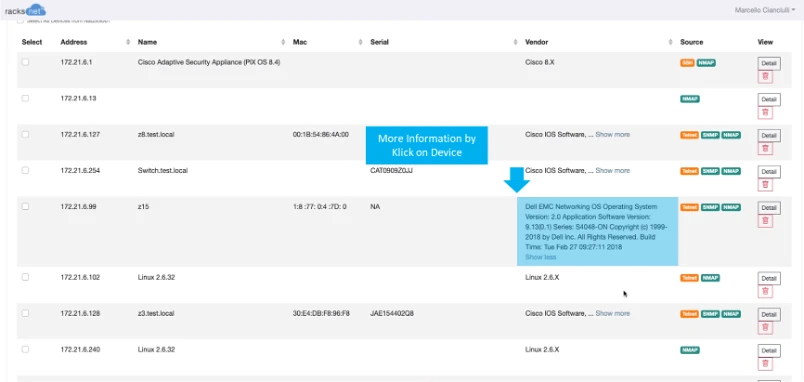
Task: Select the checkbox for device 172.21.6.1
Action: tap(25, 62)
